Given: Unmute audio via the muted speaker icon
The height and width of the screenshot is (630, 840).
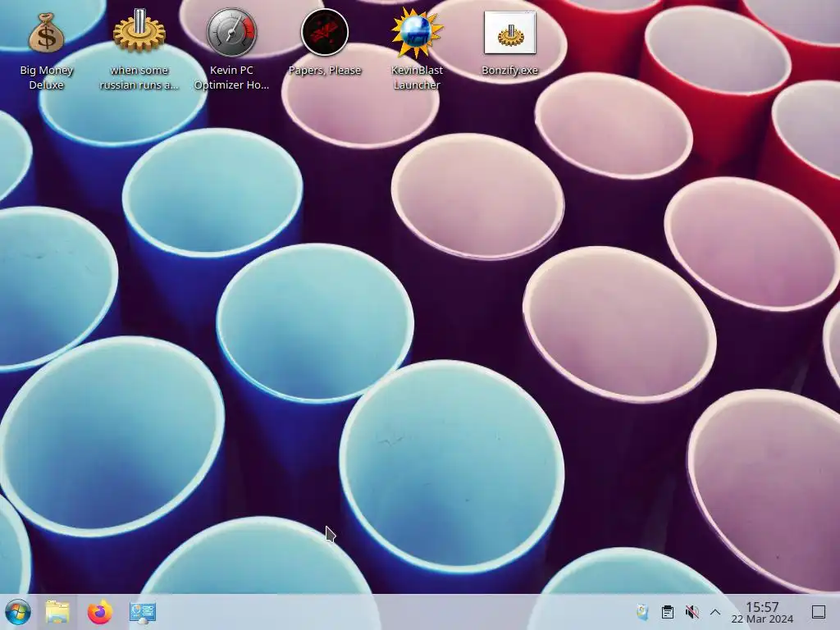Looking at the screenshot, I should pyautogui.click(x=692, y=612).
